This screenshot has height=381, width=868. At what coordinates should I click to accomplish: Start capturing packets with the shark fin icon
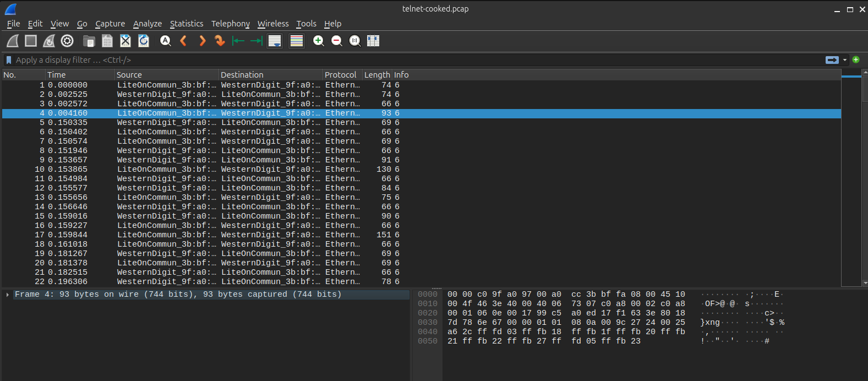[x=13, y=41]
